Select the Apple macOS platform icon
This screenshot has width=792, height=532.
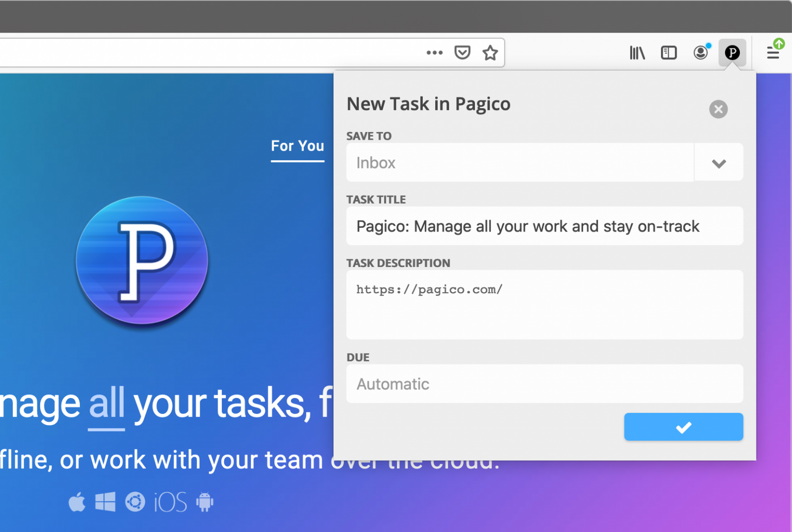(77, 502)
